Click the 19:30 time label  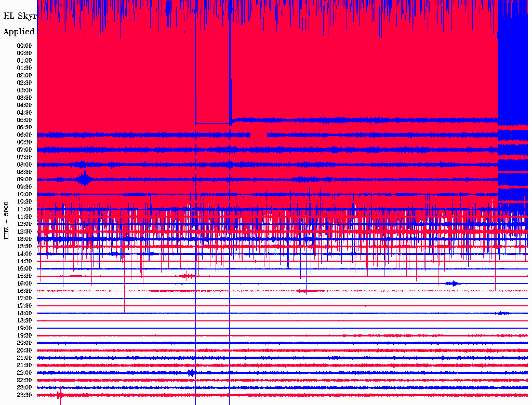pos(24,336)
